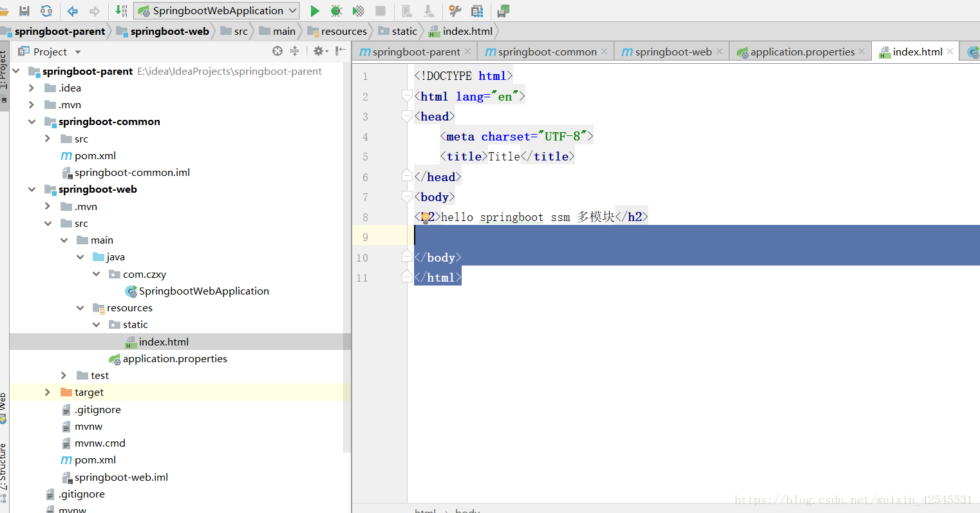Close the index.html editor tab
Viewport: 980px width, 513px height.
click(x=950, y=52)
